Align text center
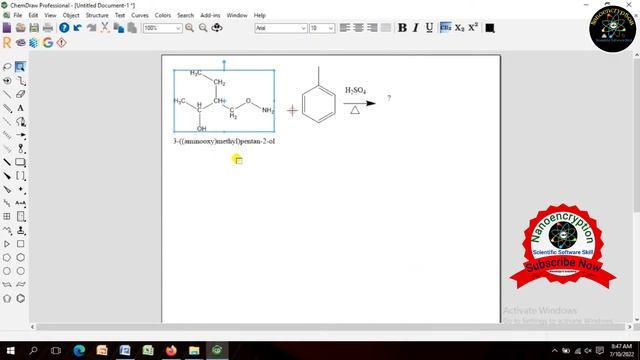Image resolution: width=640 pixels, height=360 pixels. (x=358, y=28)
